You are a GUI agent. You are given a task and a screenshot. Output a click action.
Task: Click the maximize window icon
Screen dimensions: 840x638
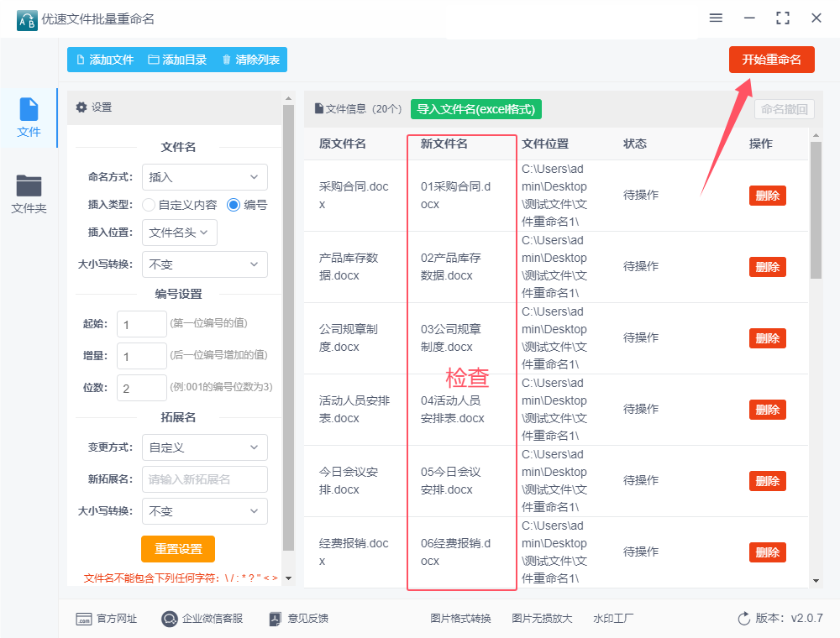coord(783,18)
